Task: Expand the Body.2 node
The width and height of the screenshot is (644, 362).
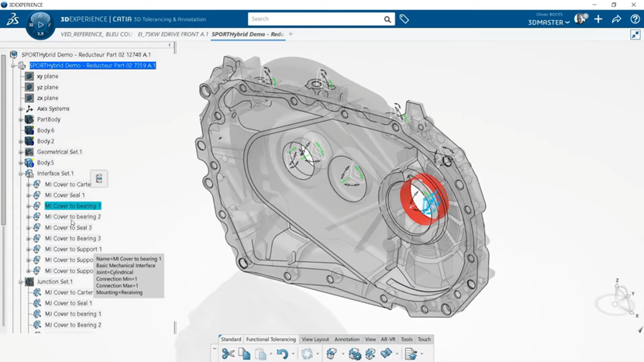Action: (x=20, y=141)
